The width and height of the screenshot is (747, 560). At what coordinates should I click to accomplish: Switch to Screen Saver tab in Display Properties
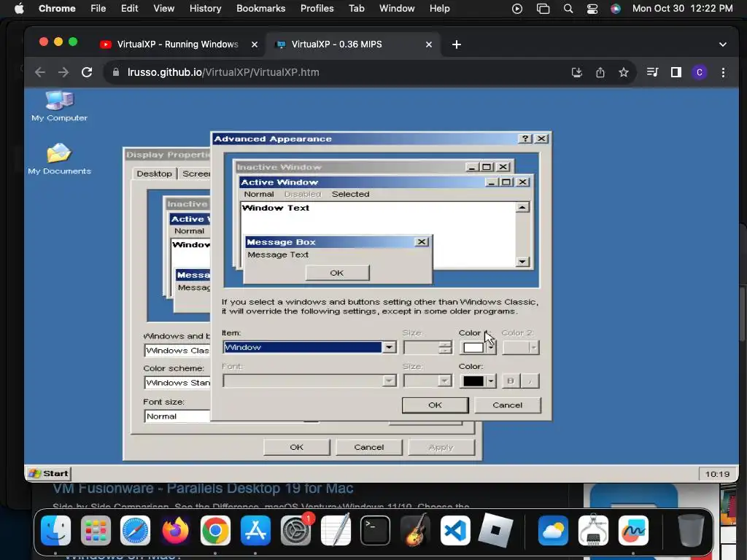(x=196, y=174)
